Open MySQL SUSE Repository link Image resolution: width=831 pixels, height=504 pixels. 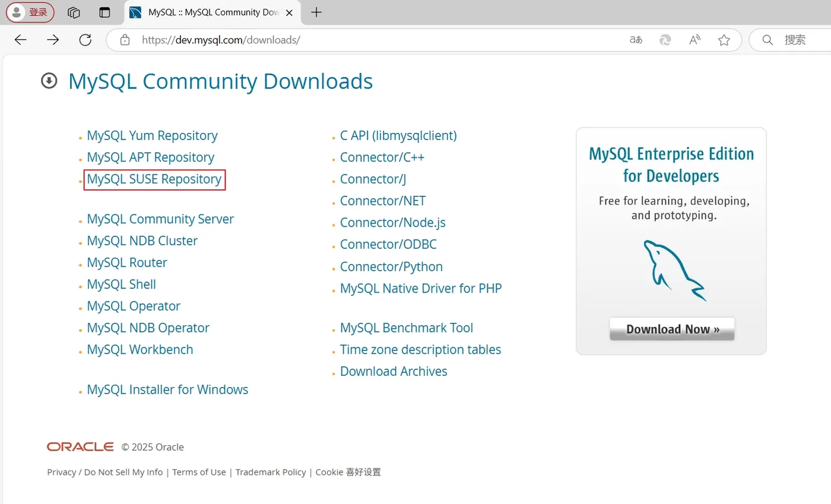[x=154, y=179]
